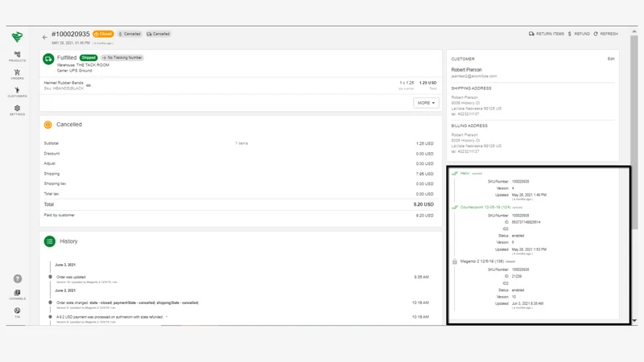Expand the MORE dropdown

(x=426, y=103)
